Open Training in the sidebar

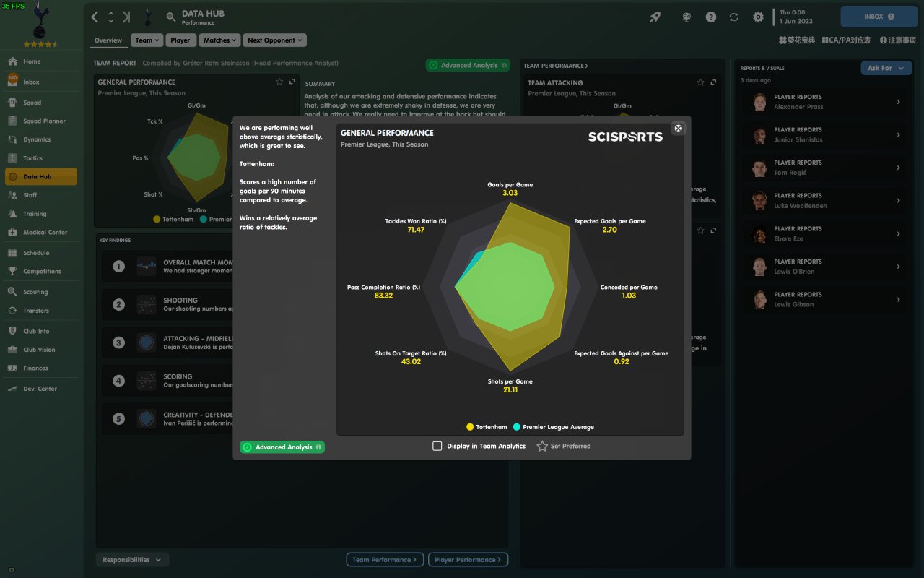(x=41, y=214)
